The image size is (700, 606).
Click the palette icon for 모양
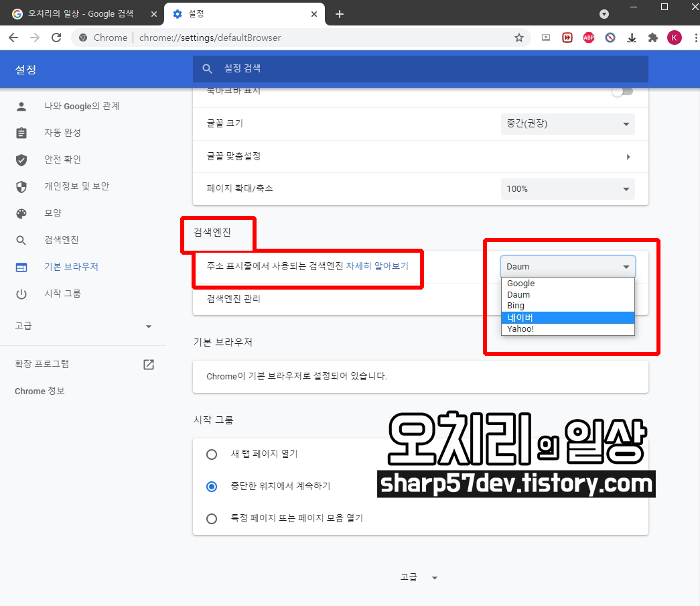pos(21,214)
